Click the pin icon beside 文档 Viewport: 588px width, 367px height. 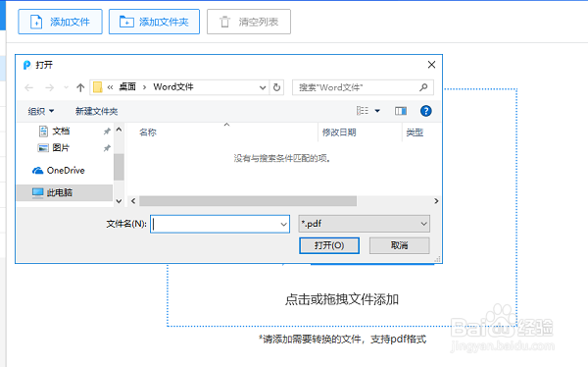coord(107,131)
